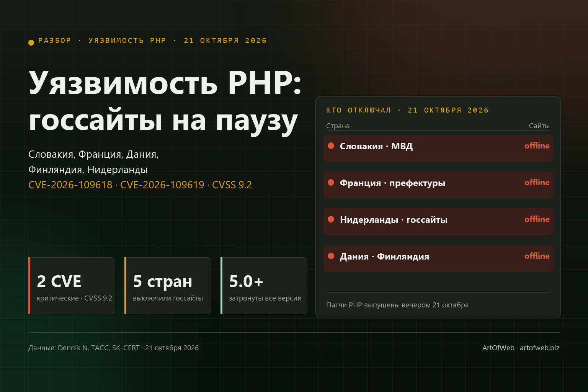This screenshot has width=588, height=392.
Task: Select the Нидерланды · госсайты row label
Action: 394,220
